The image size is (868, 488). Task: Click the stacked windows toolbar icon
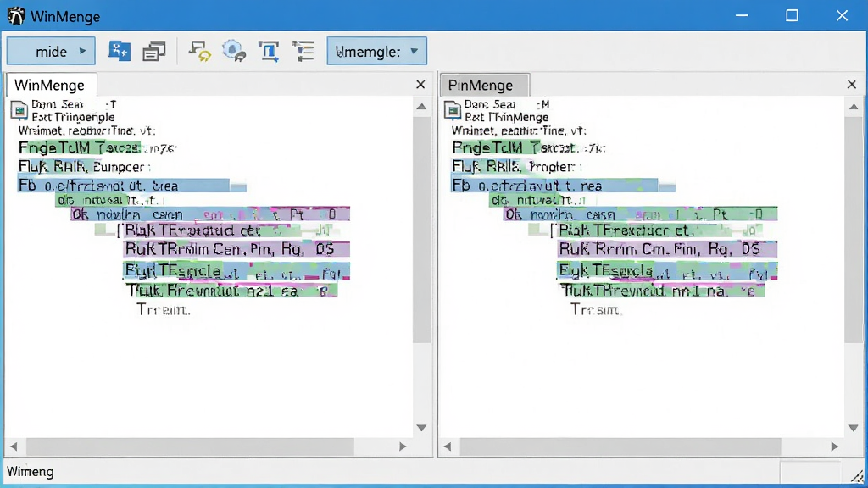[x=154, y=52]
